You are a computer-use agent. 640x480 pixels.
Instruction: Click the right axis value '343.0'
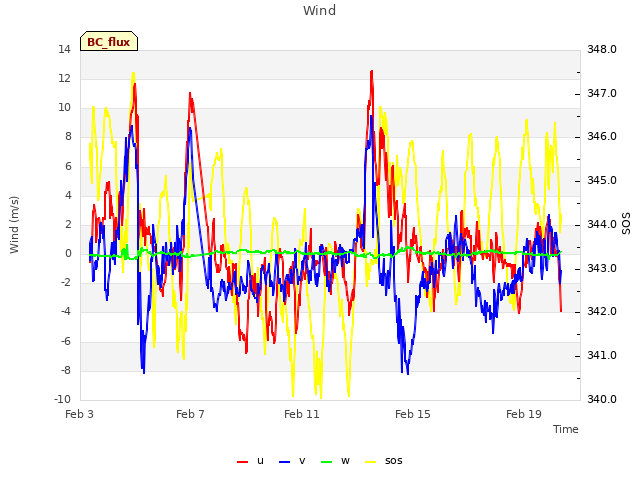click(602, 269)
